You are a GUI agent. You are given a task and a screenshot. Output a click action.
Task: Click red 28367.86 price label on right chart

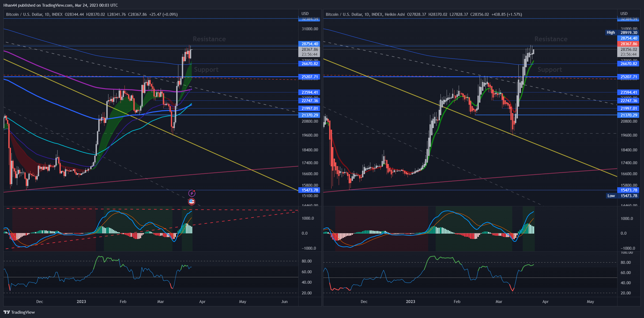click(629, 44)
